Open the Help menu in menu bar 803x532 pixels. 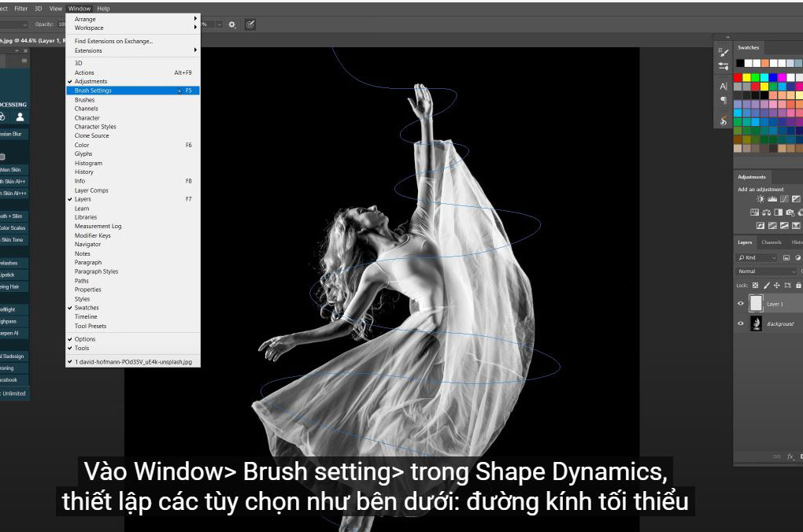pyautogui.click(x=103, y=9)
